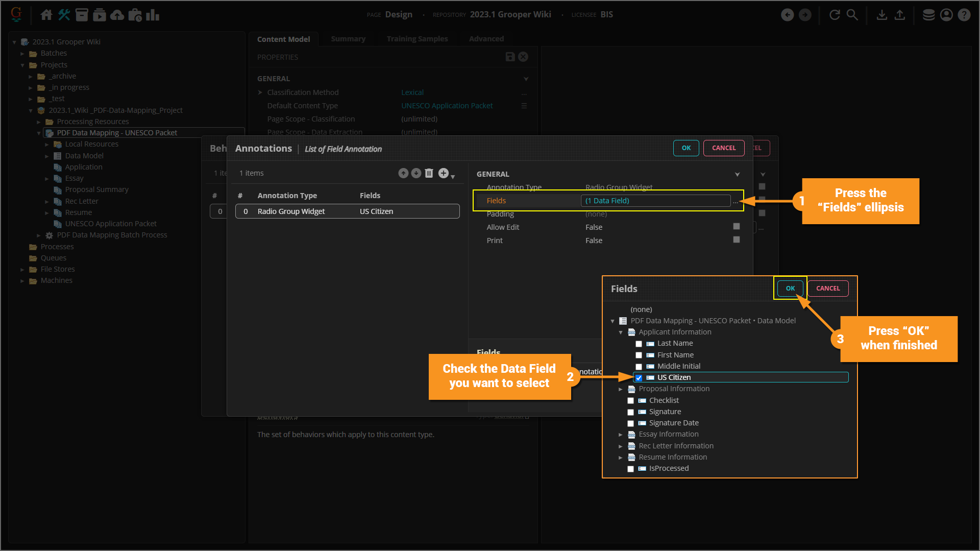Image resolution: width=980 pixels, height=551 pixels.
Task: Click the Fields ellipsis button
Action: (735, 201)
